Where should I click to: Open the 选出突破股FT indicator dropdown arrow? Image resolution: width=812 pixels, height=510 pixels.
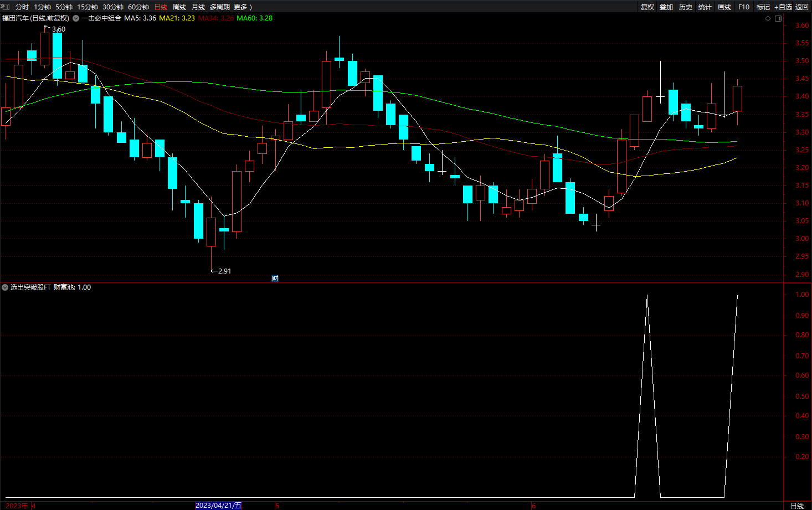[5, 287]
